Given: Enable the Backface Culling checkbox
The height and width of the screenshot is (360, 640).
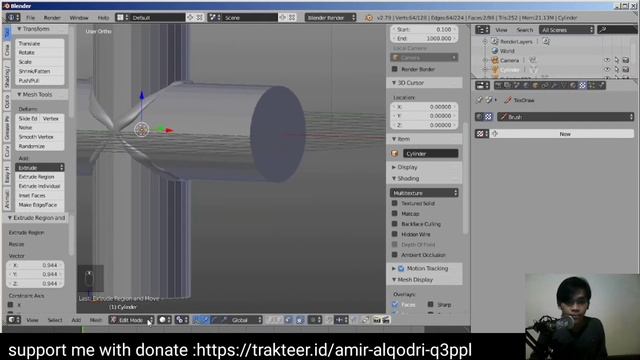Looking at the screenshot, I should pos(395,224).
